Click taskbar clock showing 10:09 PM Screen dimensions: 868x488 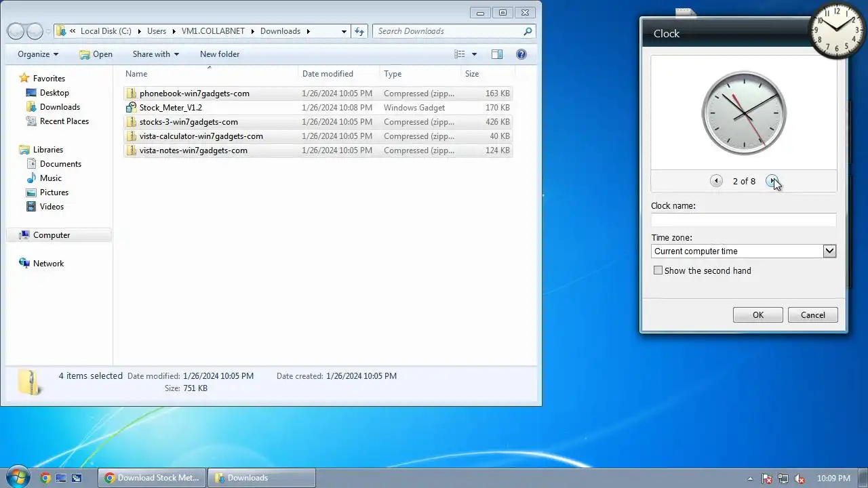click(x=833, y=478)
